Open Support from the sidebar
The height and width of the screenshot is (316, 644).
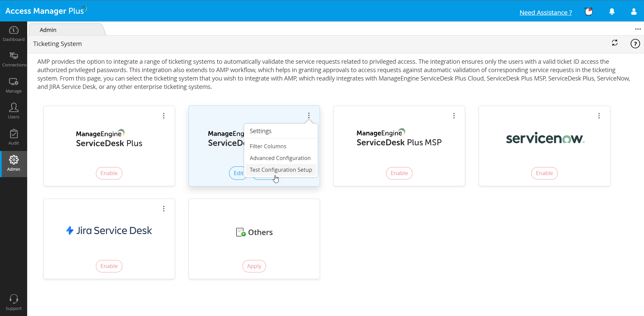click(x=13, y=303)
